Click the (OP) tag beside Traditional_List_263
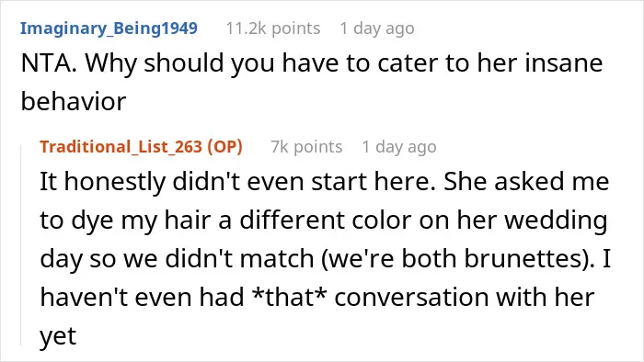This screenshot has width=644, height=362. click(x=225, y=146)
